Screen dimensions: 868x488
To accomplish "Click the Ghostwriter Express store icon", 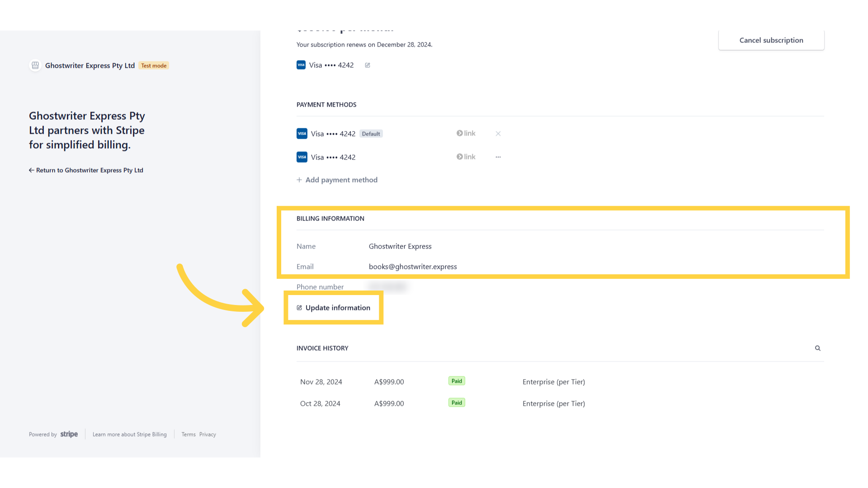I will pyautogui.click(x=35, y=66).
